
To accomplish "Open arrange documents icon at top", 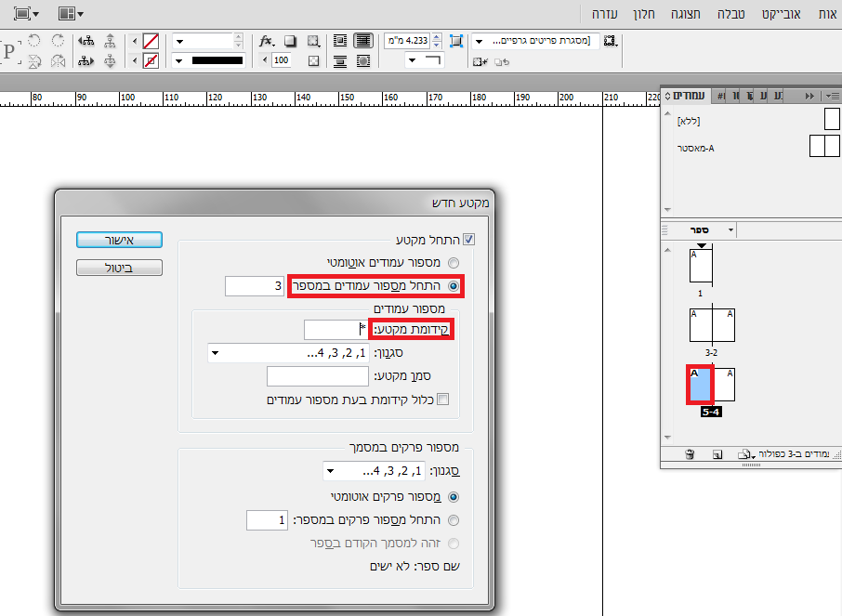I will [71, 13].
